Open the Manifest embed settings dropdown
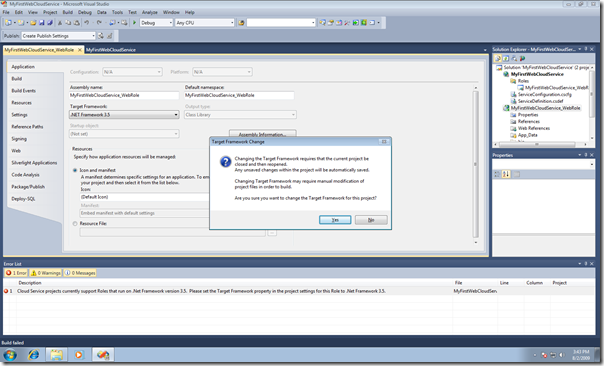This screenshot has height=366, width=604. tap(144, 213)
